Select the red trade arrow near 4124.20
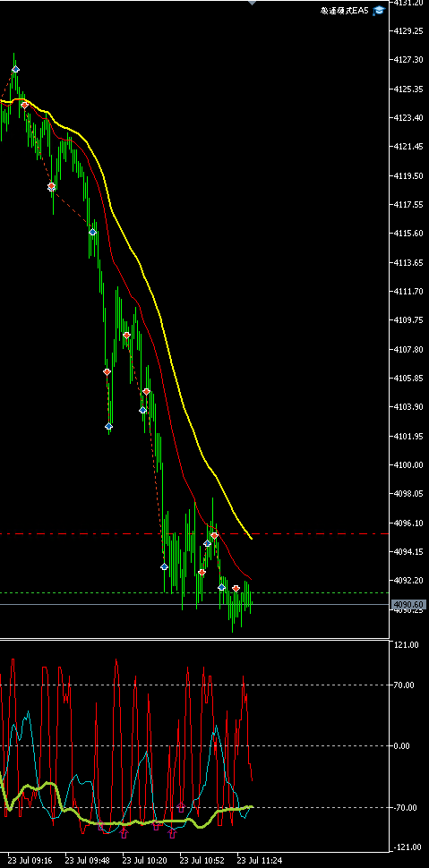429x868 pixels. (x=24, y=106)
